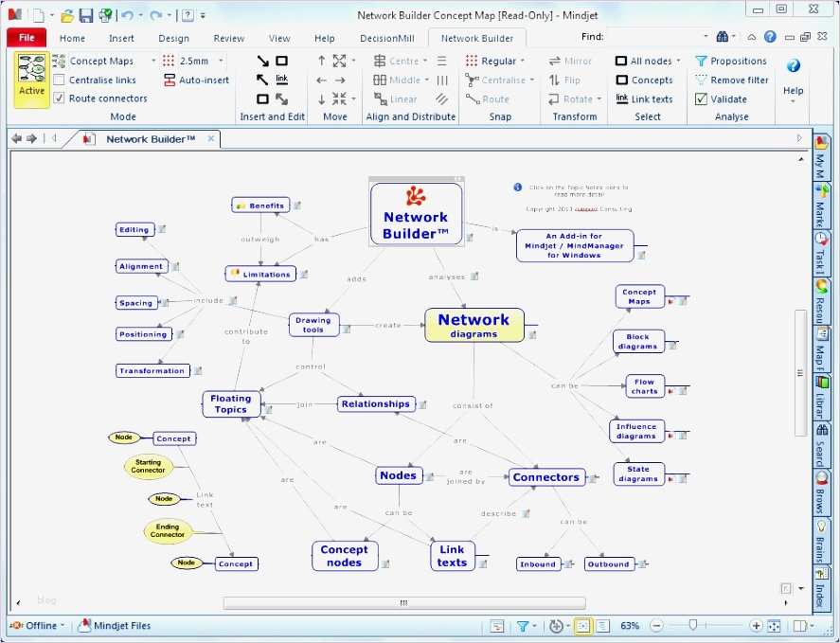Uncheck the Validate checkbox
The image size is (840, 643).
click(x=701, y=98)
